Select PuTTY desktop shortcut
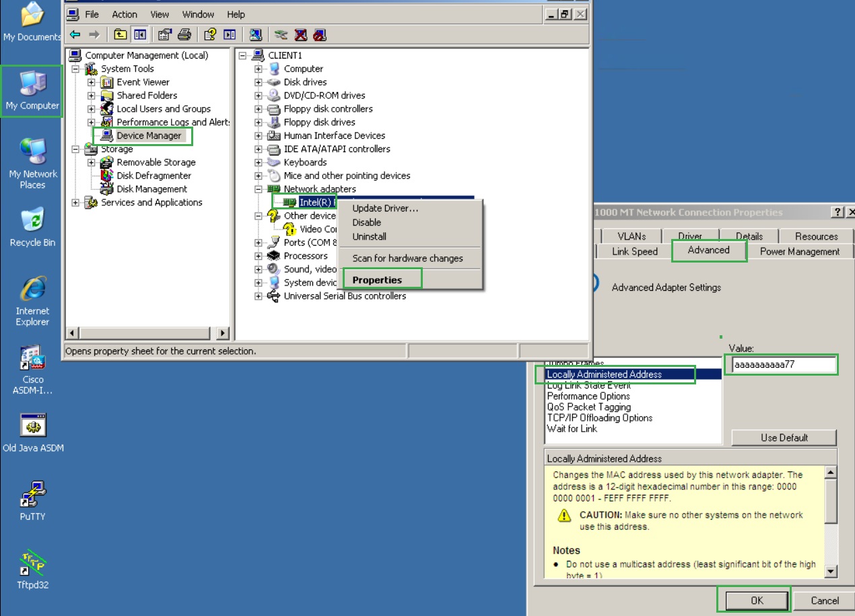Image resolution: width=855 pixels, height=616 pixels. click(32, 501)
